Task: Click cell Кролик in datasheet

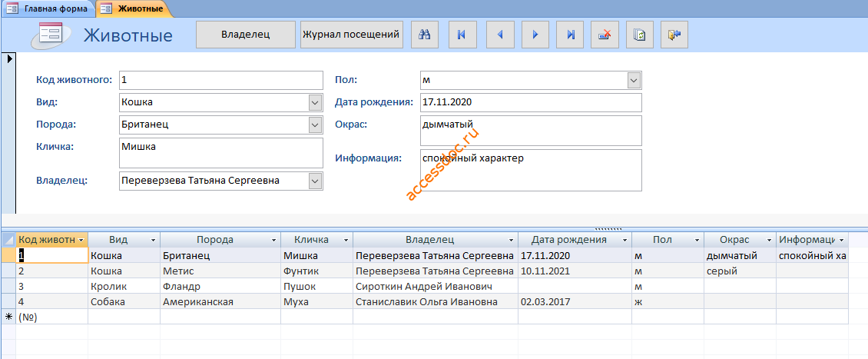Action: [x=124, y=287]
